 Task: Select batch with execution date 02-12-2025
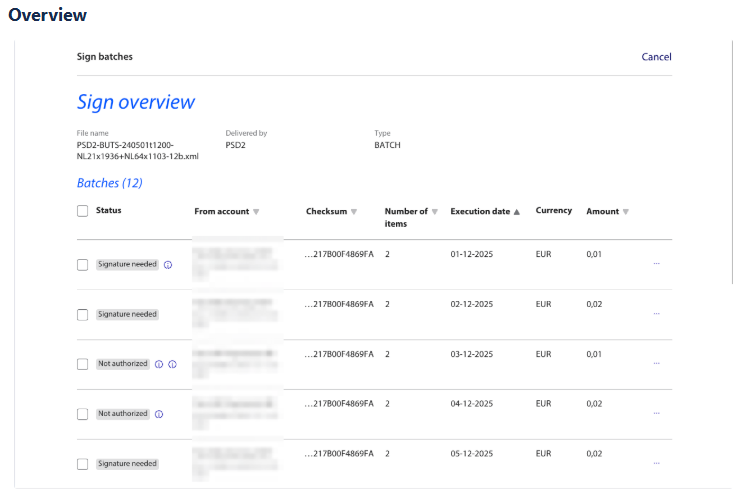(x=83, y=315)
